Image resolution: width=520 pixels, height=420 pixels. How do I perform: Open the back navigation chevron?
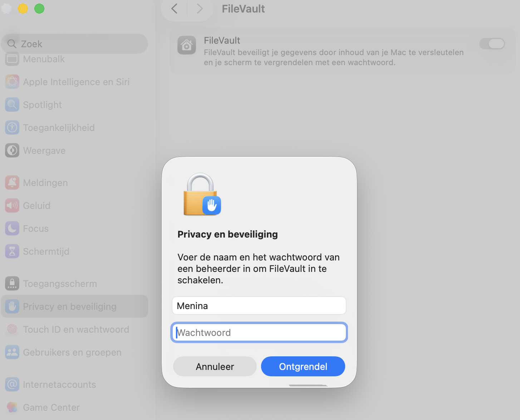pyautogui.click(x=174, y=9)
